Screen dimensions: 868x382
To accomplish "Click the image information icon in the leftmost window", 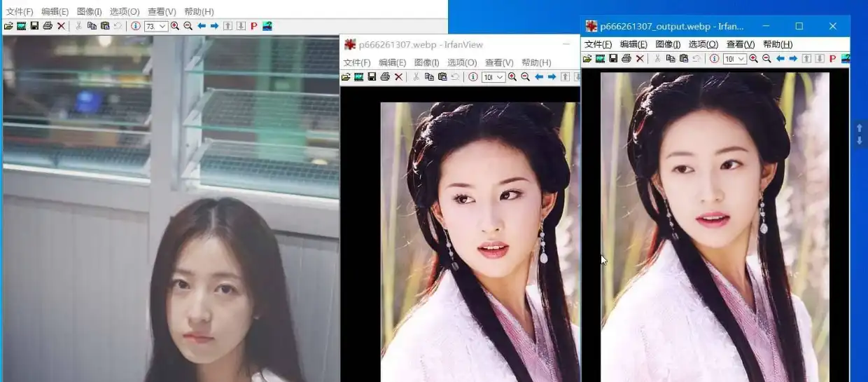I will [135, 26].
